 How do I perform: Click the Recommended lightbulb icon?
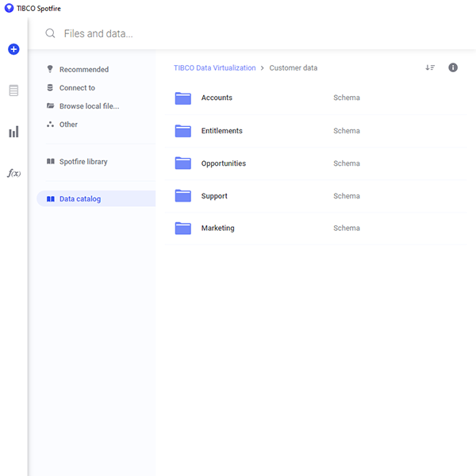point(50,69)
